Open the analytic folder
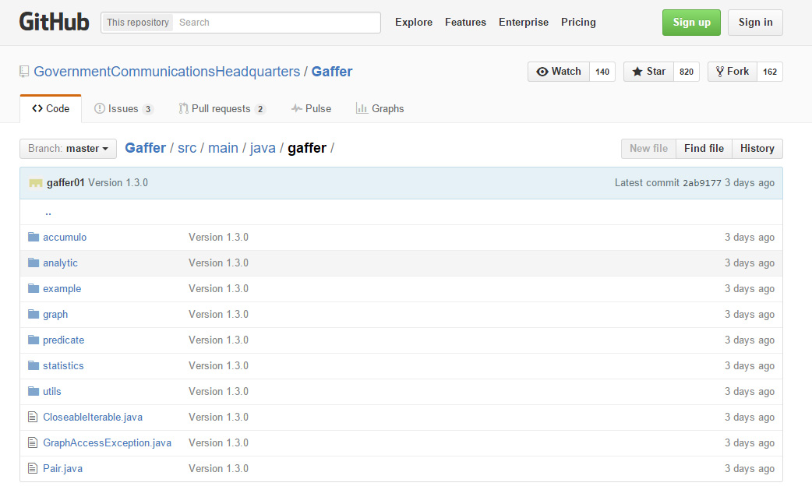 (x=60, y=263)
